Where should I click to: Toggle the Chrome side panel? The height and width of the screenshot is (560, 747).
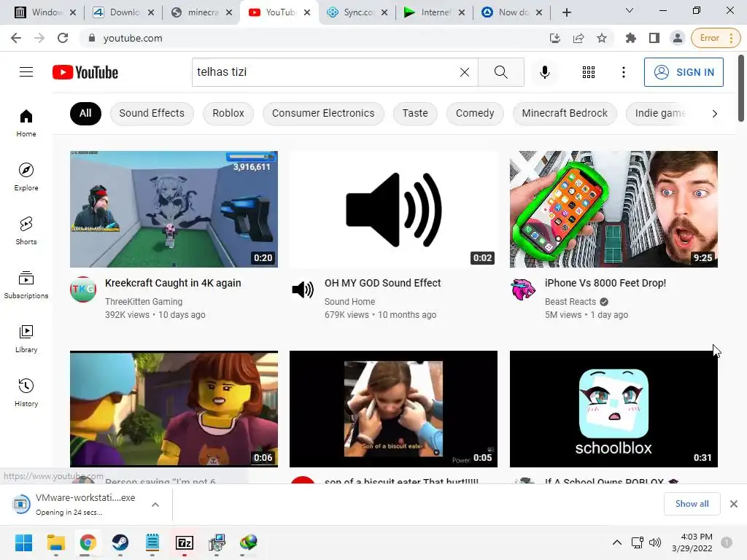point(654,38)
